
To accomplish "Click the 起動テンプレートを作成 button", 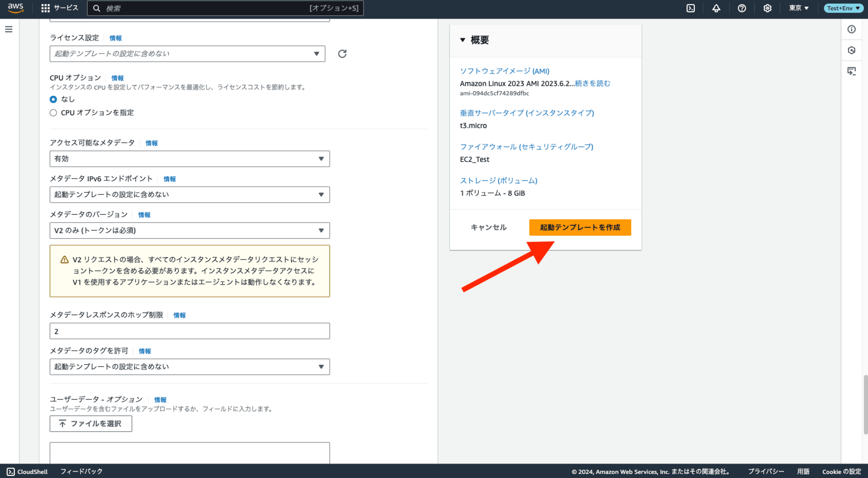I will [x=580, y=227].
